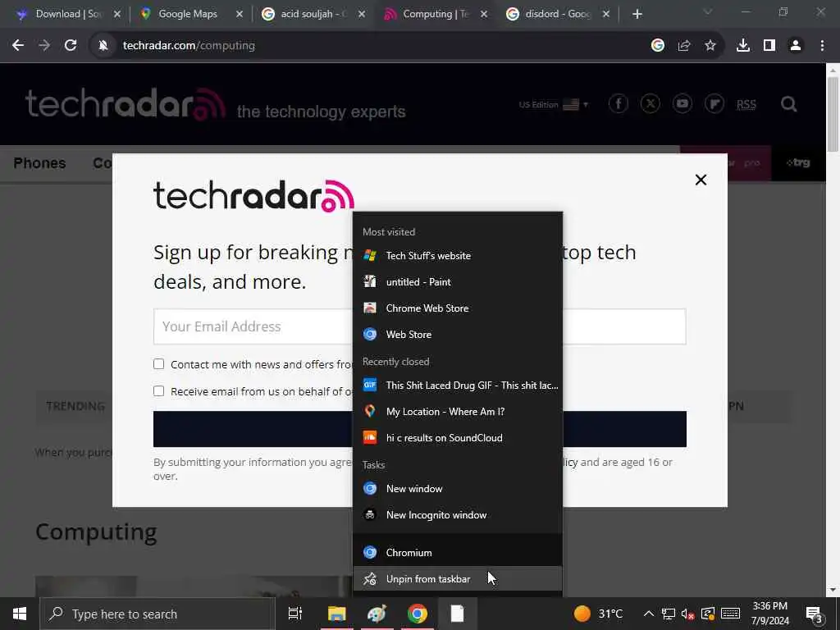
Task: Select 'Unpin from taskbar'
Action: point(458,578)
